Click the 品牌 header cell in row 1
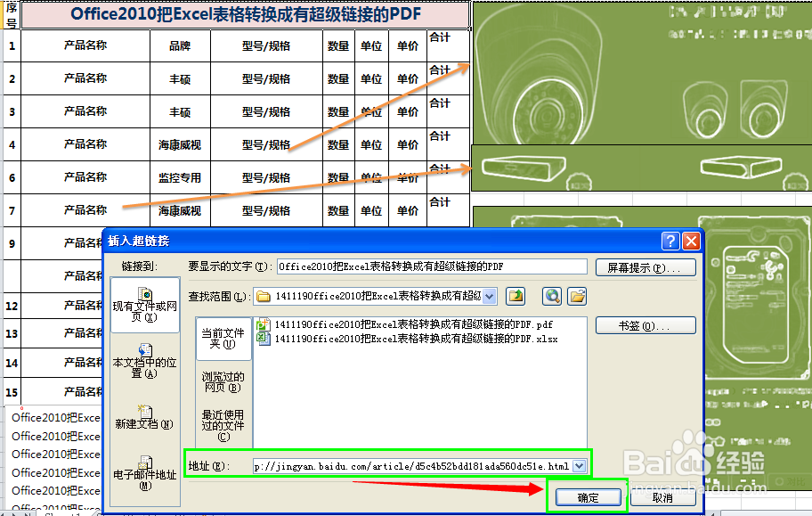This screenshot has height=516, width=812. 180,45
